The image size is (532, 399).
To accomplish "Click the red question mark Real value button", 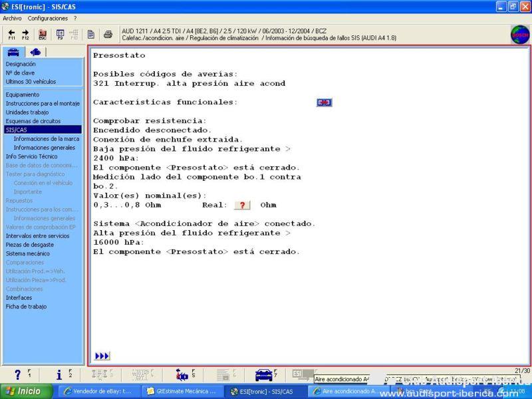I will click(x=242, y=205).
